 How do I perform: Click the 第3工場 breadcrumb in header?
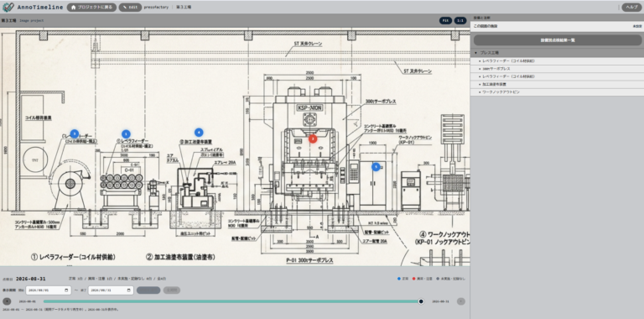point(184,8)
